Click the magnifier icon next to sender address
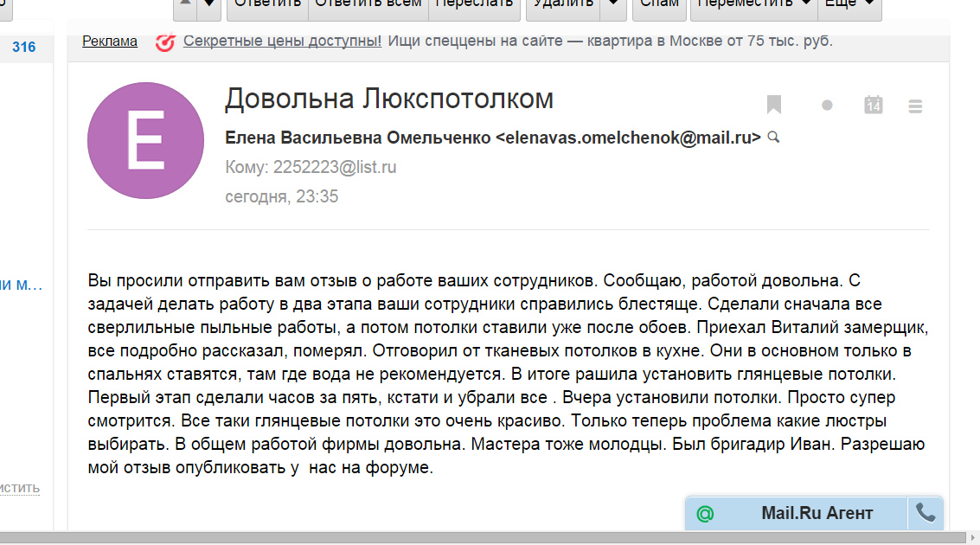 pyautogui.click(x=773, y=137)
